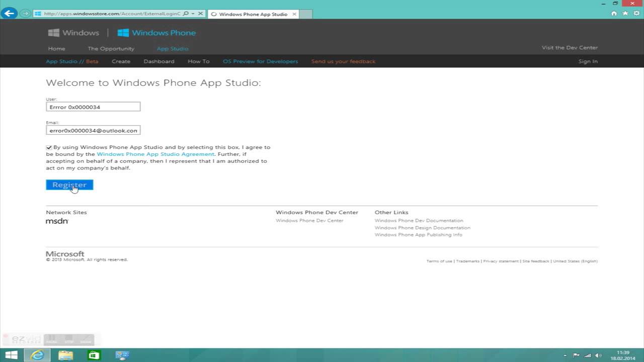Screen dimensions: 644x362
Task: Click the Register button
Action: [69, 185]
